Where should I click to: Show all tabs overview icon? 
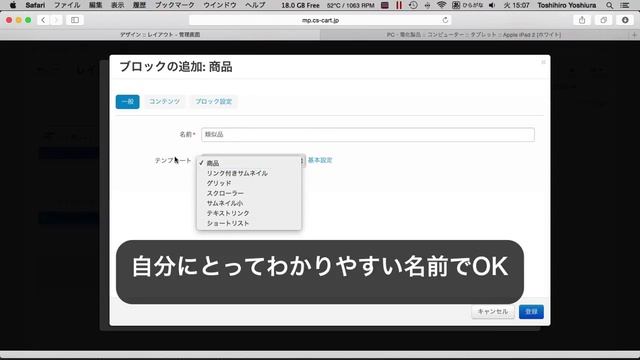pos(603,20)
